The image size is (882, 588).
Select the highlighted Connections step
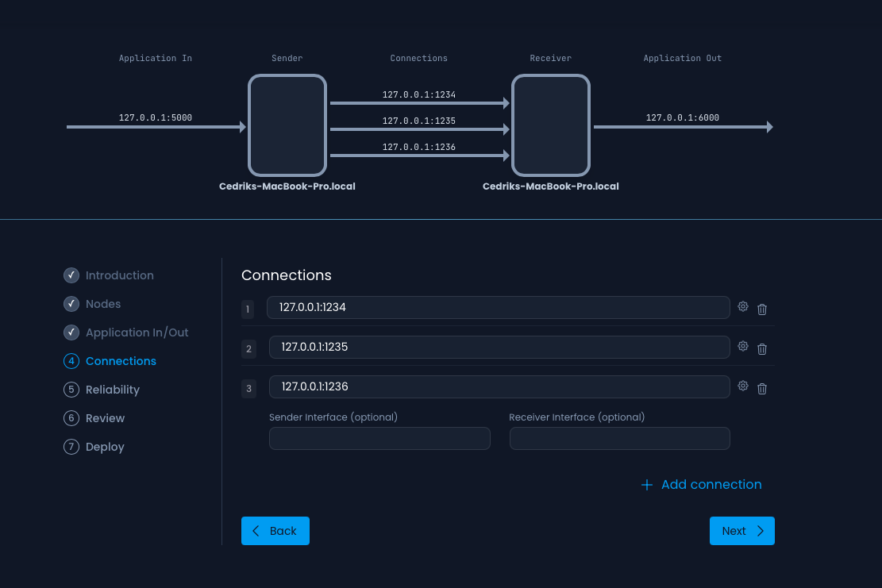point(121,361)
